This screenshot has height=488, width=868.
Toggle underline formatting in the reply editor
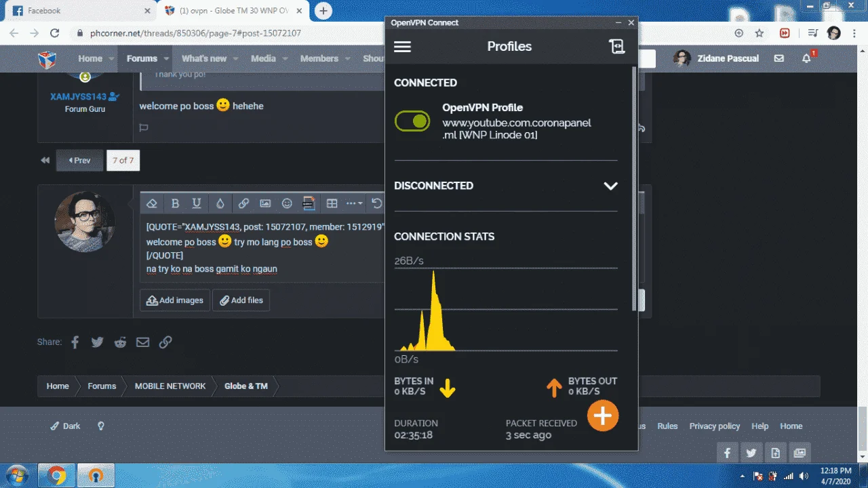(x=197, y=203)
